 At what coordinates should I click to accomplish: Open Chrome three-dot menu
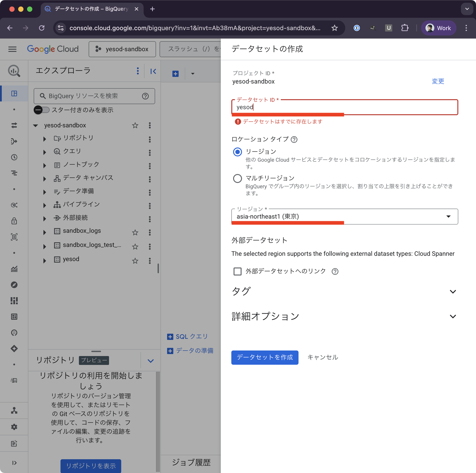[x=466, y=28]
